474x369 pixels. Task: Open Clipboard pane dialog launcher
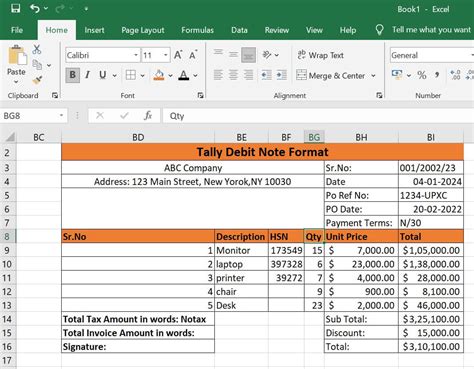55,96
